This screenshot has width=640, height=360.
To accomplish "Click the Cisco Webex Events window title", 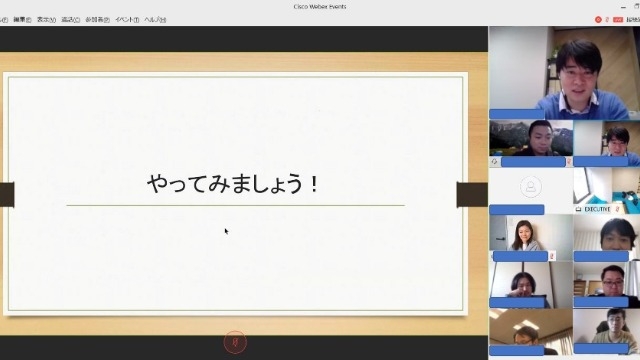I will coord(320,7).
